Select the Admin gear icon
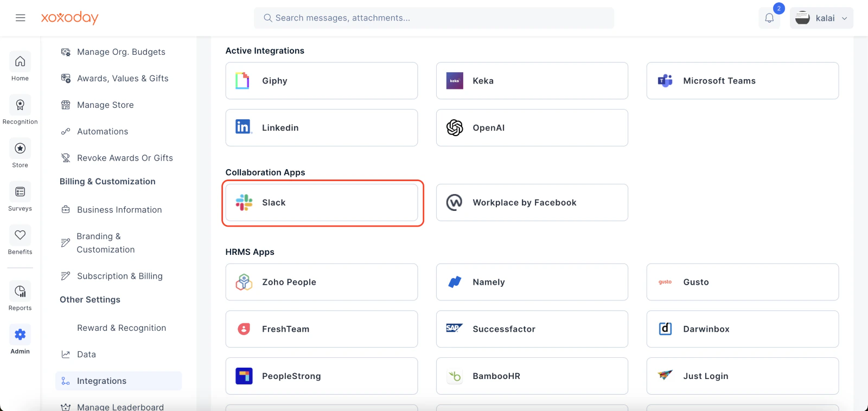868x411 pixels. point(20,335)
